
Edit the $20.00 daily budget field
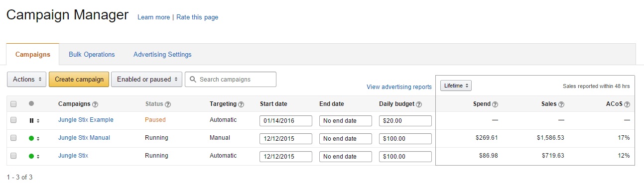pos(405,121)
